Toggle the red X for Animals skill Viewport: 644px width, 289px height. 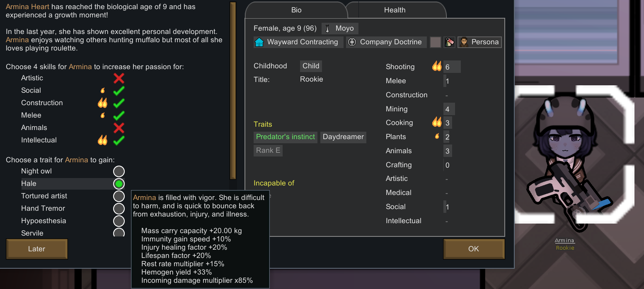pos(119,128)
